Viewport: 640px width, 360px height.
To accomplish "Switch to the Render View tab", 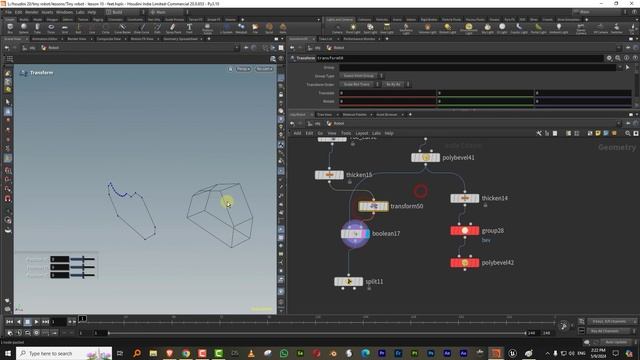I will (77, 39).
